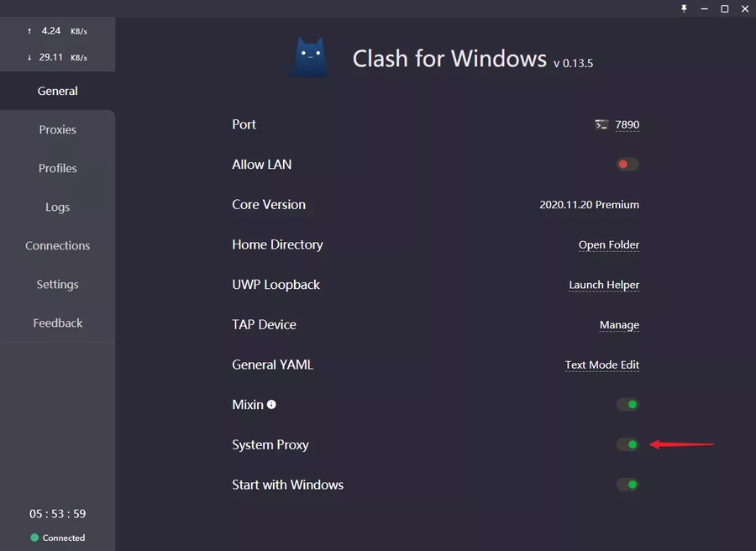Screen dimensions: 756x551
Task: Open Text Mode Edit for General YAML
Action: (602, 365)
